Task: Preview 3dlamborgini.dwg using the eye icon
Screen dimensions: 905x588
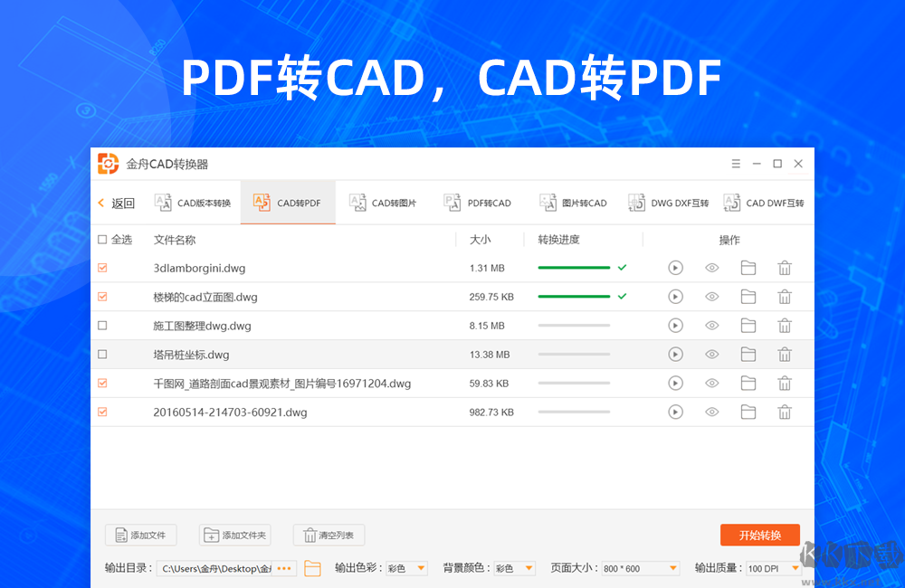Action: [x=711, y=267]
